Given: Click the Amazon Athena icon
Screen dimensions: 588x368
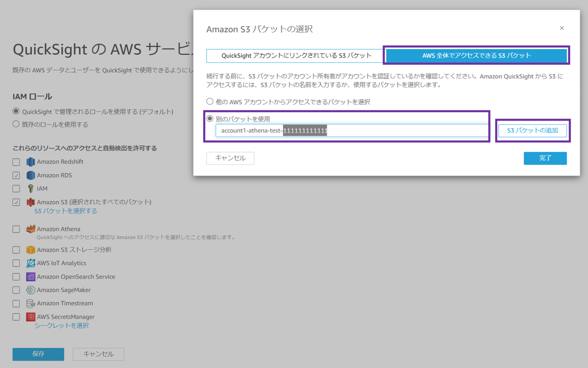Looking at the screenshot, I should point(31,229).
